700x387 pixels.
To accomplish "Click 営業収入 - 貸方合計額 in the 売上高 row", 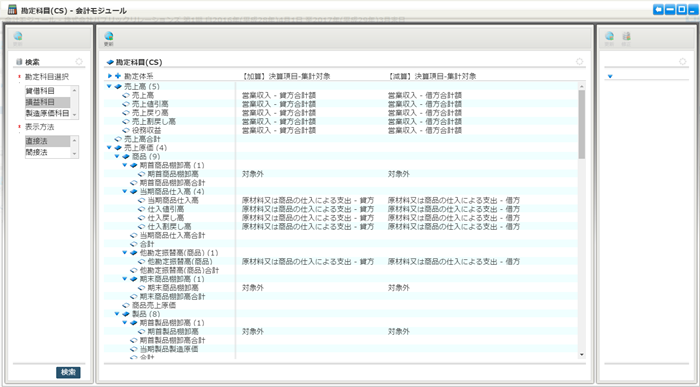I will click(x=279, y=96).
